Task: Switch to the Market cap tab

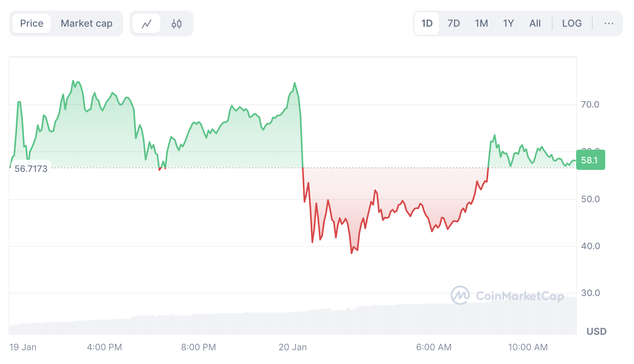Action: pos(87,23)
